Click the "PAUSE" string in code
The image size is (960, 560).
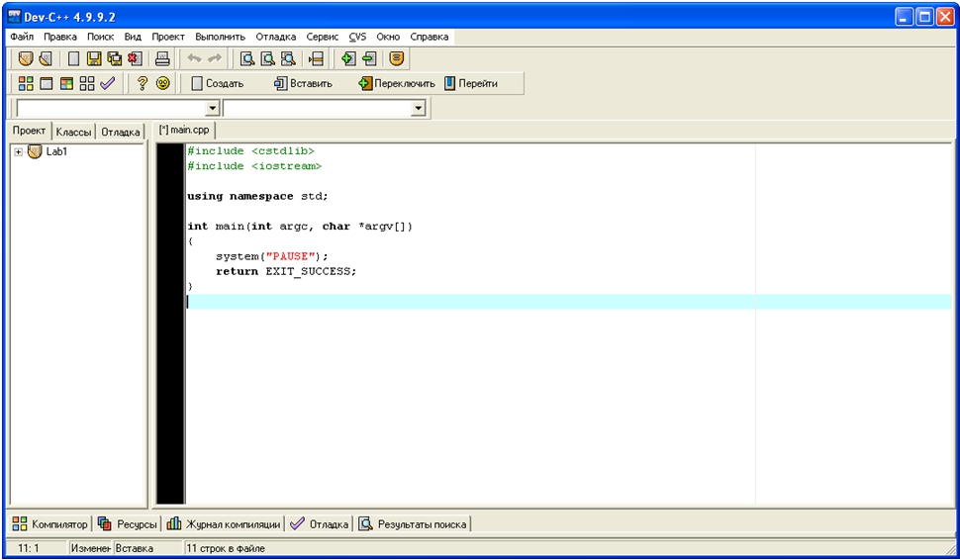click(290, 256)
